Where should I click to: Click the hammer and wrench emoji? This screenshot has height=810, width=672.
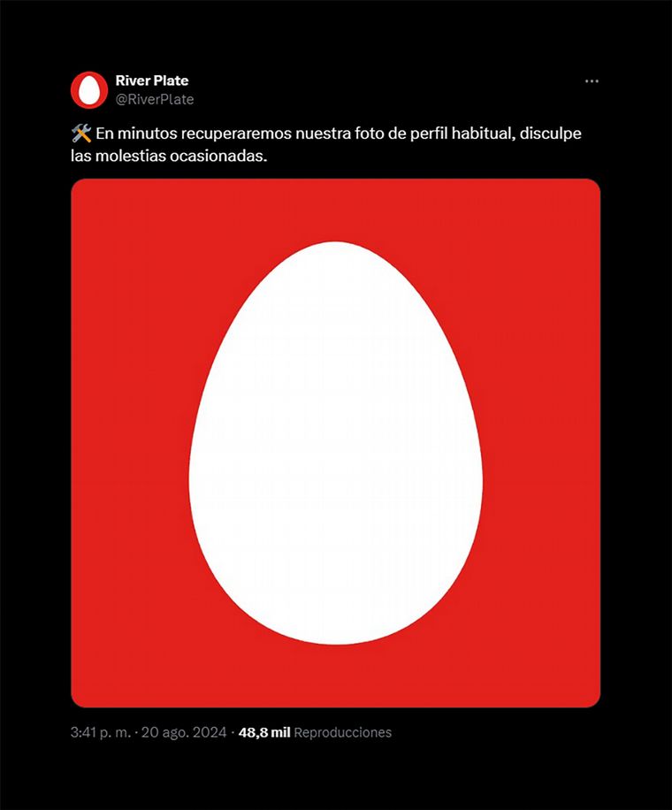(x=80, y=134)
